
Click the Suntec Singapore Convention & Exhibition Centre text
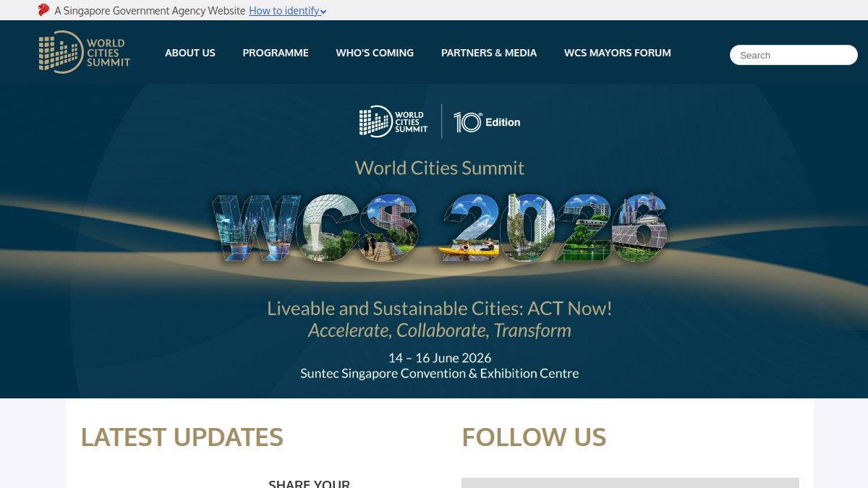[x=440, y=374]
